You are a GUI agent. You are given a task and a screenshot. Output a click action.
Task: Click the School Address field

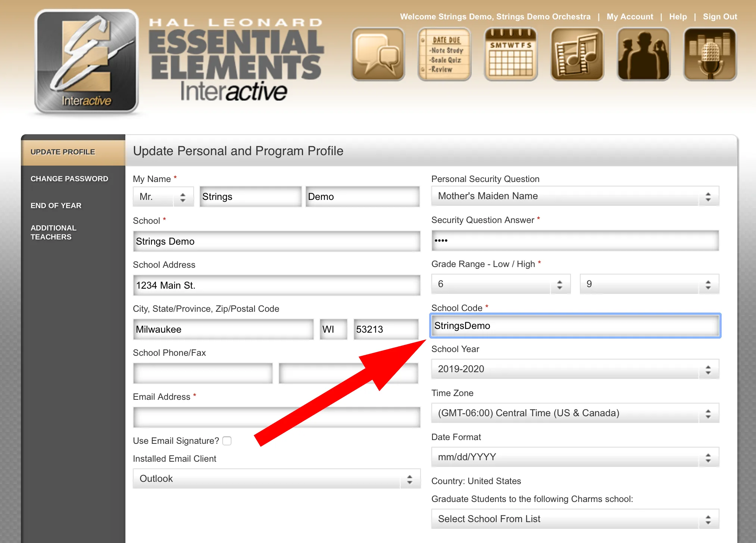277,285
